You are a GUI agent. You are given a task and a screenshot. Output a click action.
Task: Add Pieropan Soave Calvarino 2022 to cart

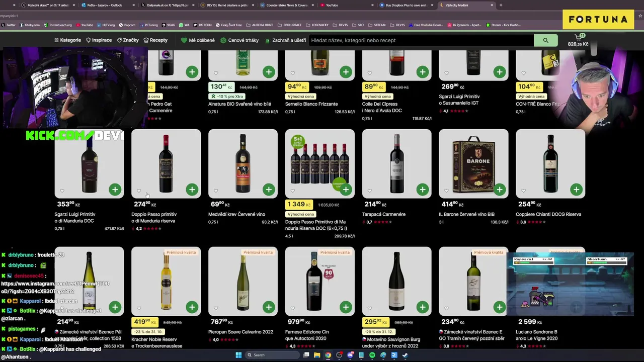click(x=269, y=307)
